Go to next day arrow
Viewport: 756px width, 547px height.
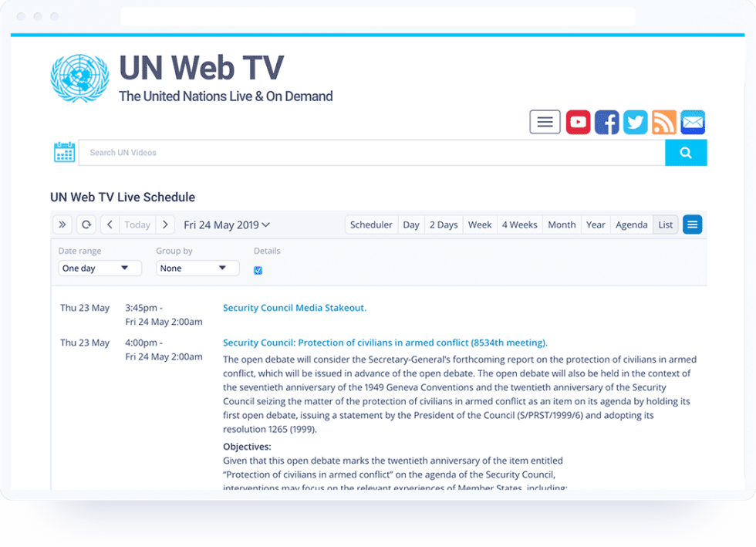pos(165,225)
